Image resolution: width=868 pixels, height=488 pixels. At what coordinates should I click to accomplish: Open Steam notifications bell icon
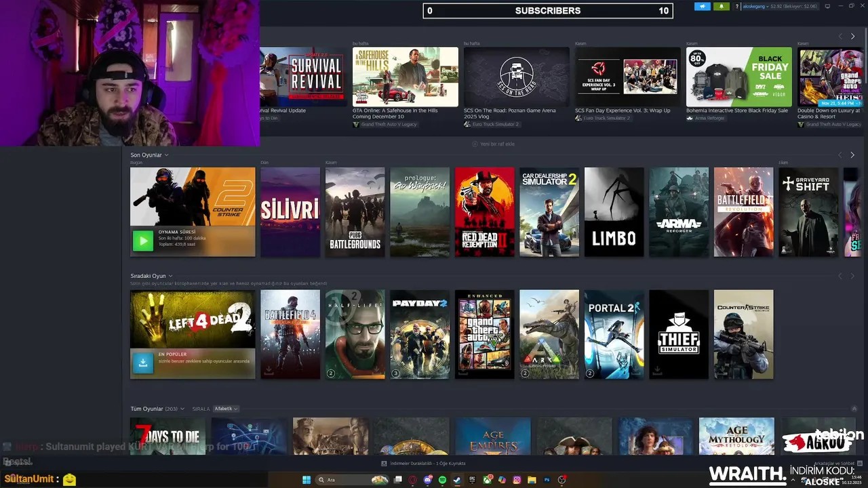(722, 6)
